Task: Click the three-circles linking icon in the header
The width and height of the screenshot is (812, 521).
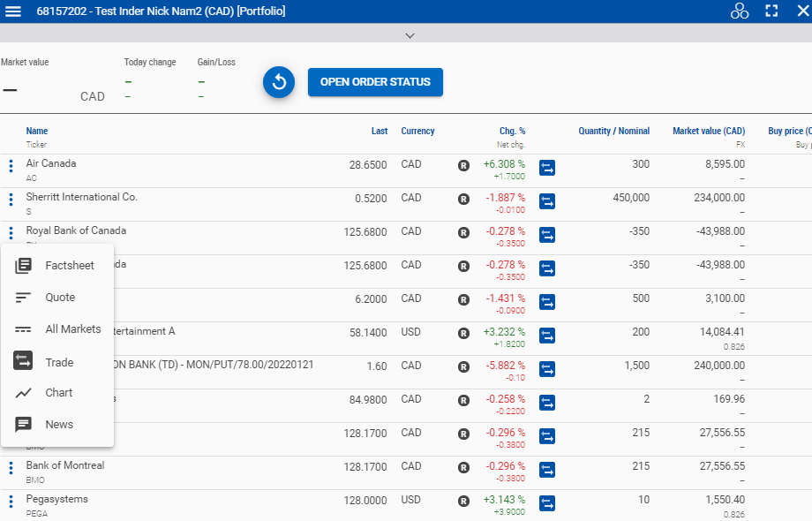Action: (739, 11)
